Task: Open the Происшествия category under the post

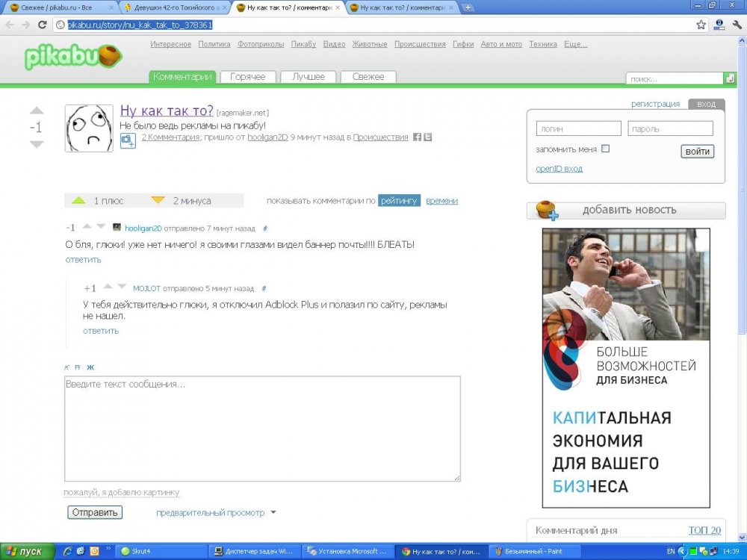Action: pyautogui.click(x=380, y=137)
